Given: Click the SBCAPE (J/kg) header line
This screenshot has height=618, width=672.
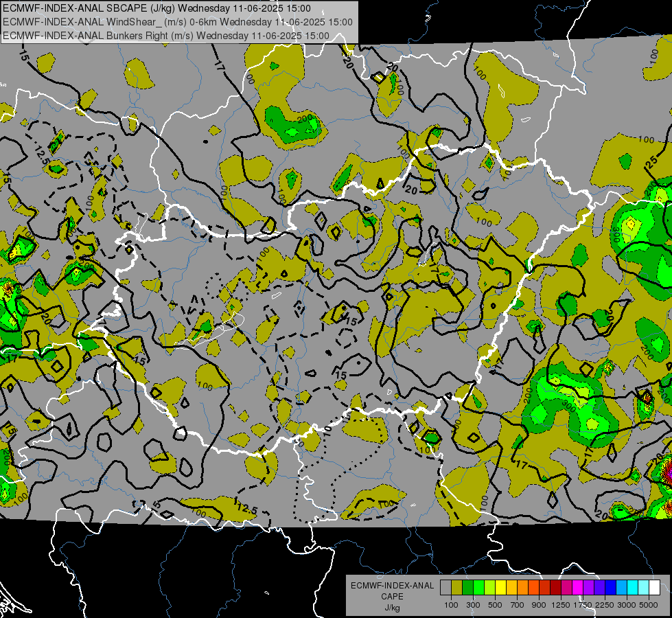Looking at the screenshot, I should pyautogui.click(x=157, y=8).
